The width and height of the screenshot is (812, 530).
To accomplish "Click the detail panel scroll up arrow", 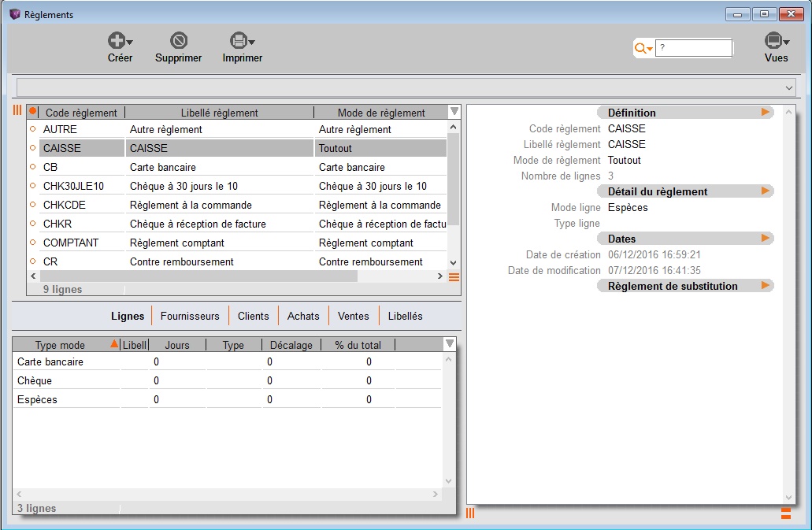I will click(788, 112).
